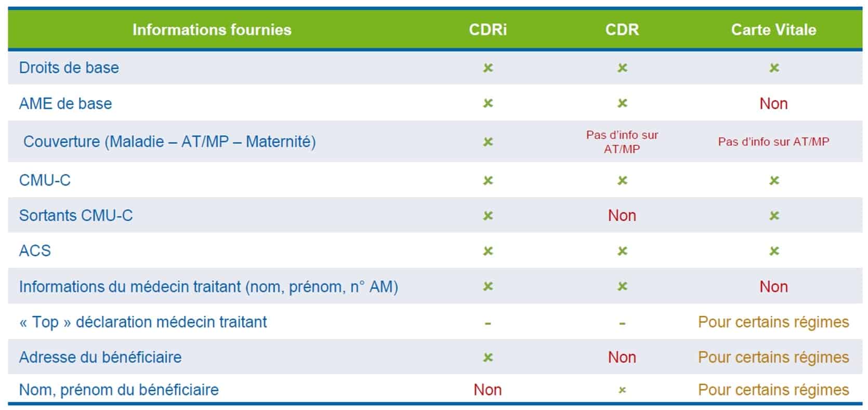
Task: Click the dash for Top déclaration under CDR
Action: coord(622,323)
